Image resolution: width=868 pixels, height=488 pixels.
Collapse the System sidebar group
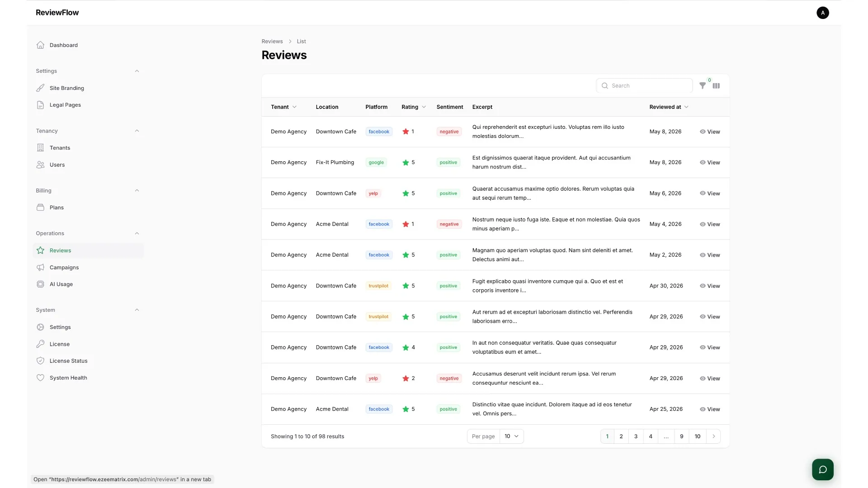point(137,310)
